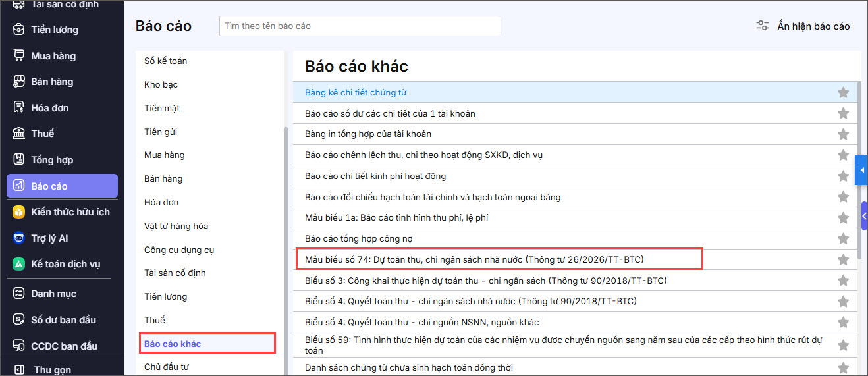
Task: Open Mẫu biểu số 74 Dự toán thu report
Action: [474, 259]
